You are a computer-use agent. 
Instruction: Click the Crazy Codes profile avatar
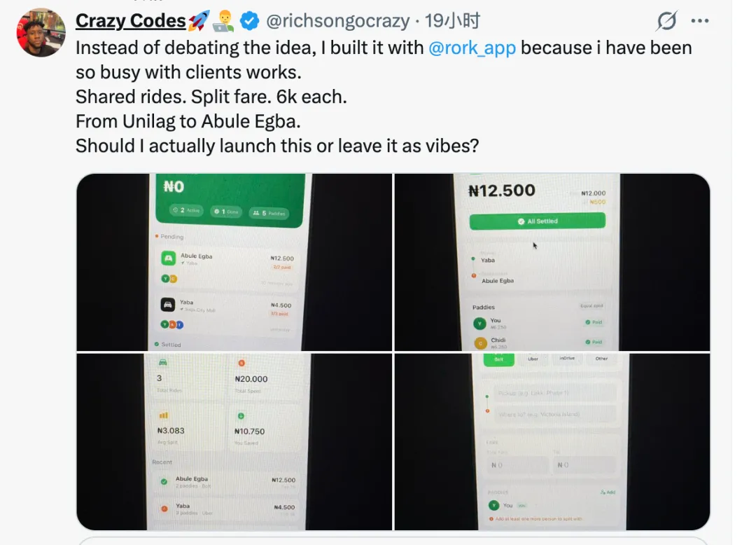tap(41, 32)
